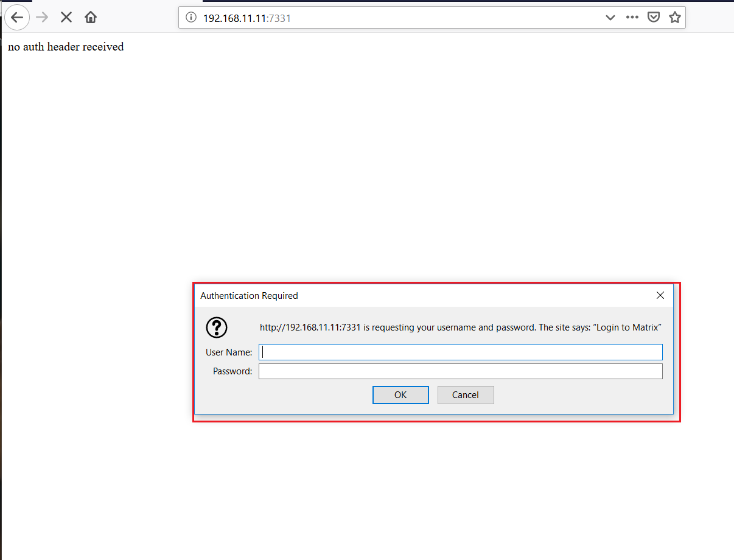Save the page to Pocket
This screenshot has height=560, width=734.
654,18
